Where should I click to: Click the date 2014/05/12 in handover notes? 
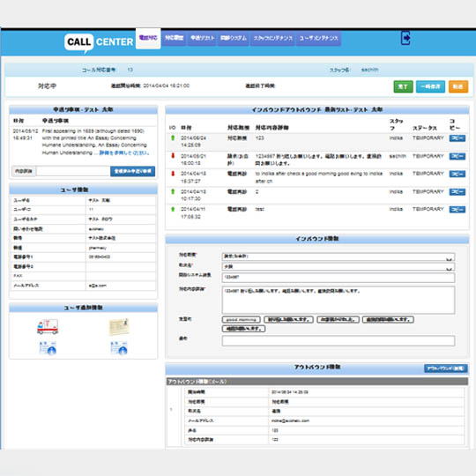(x=26, y=131)
